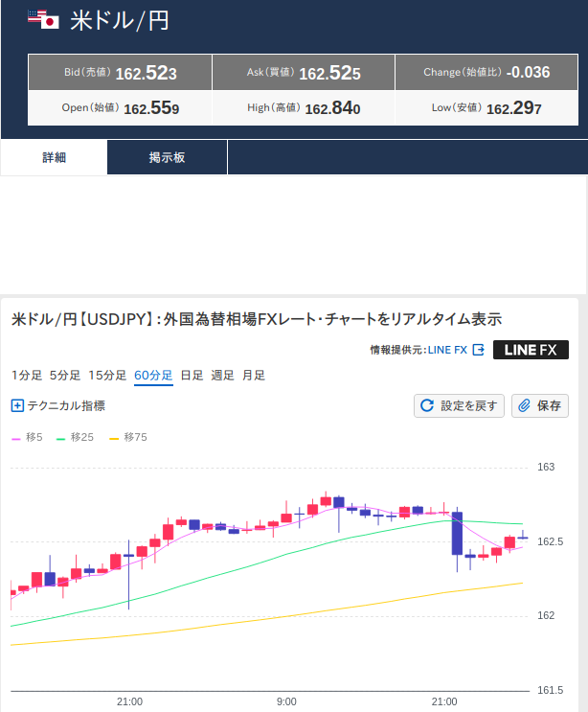Click the Open value 162.559
This screenshot has width=588, height=712.
coord(151,108)
